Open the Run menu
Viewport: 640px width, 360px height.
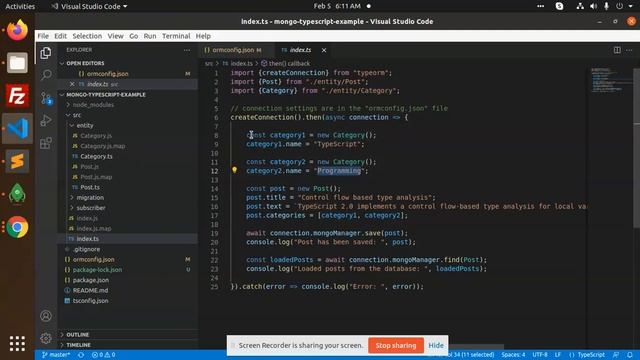(150, 36)
